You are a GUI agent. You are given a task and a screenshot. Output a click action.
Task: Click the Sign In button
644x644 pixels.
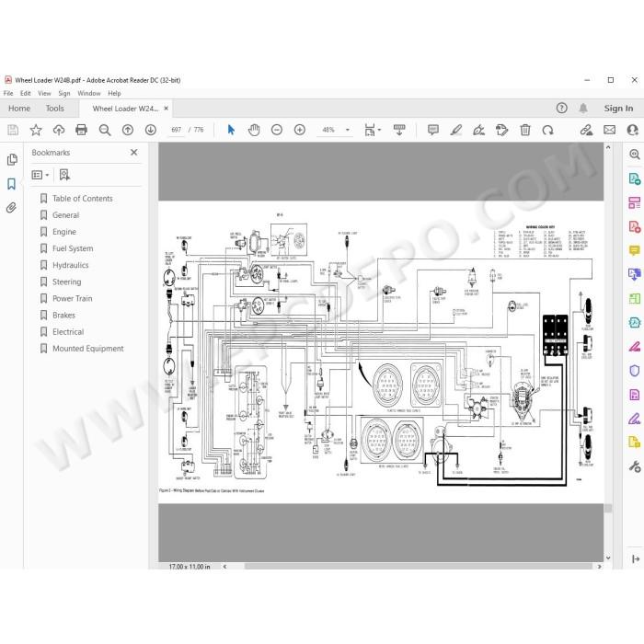click(618, 109)
